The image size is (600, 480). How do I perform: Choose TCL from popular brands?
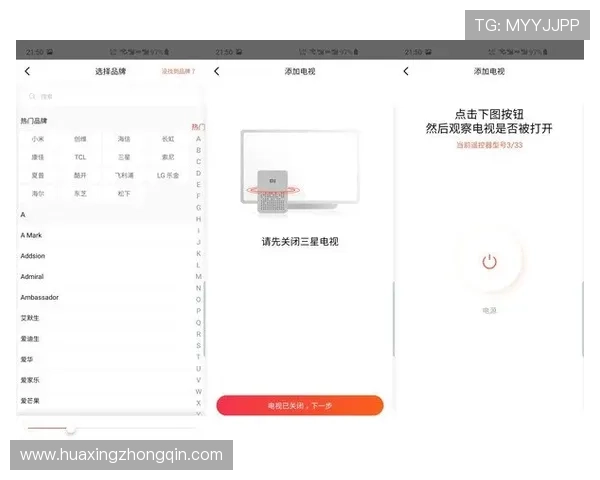(x=80, y=157)
